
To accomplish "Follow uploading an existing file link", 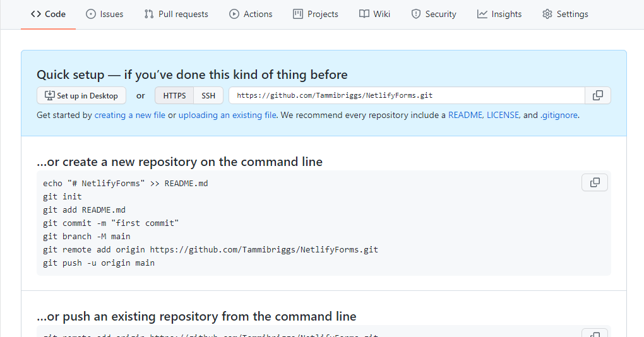I will 227,115.
